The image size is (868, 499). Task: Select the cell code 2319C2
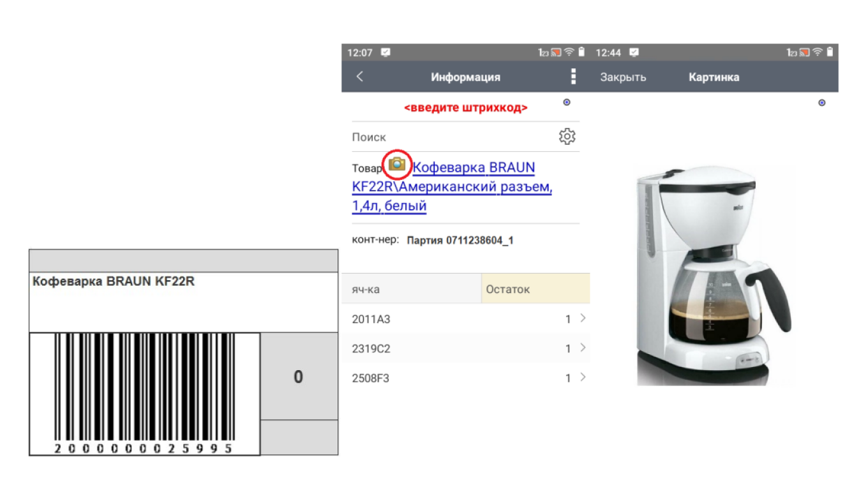pos(371,348)
